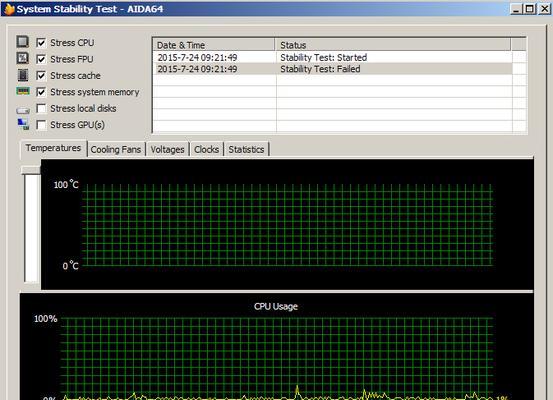Switch to the Temperatures tab
Image resolution: width=553 pixels, height=400 pixels.
coord(53,148)
